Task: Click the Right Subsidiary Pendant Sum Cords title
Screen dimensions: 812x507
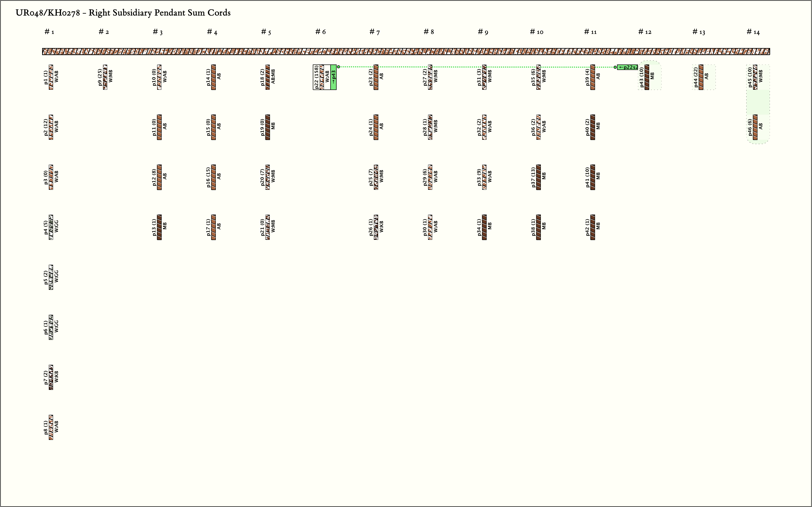Action: tap(123, 13)
